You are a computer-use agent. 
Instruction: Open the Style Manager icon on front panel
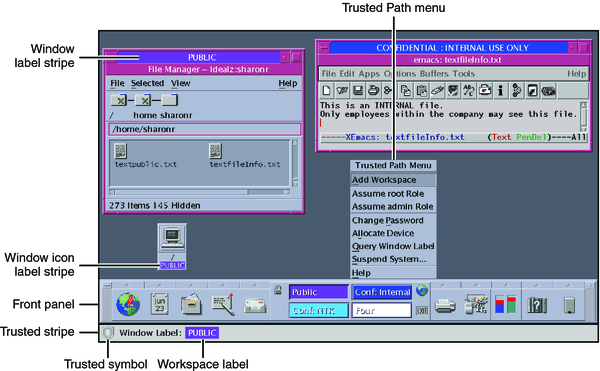[476, 304]
